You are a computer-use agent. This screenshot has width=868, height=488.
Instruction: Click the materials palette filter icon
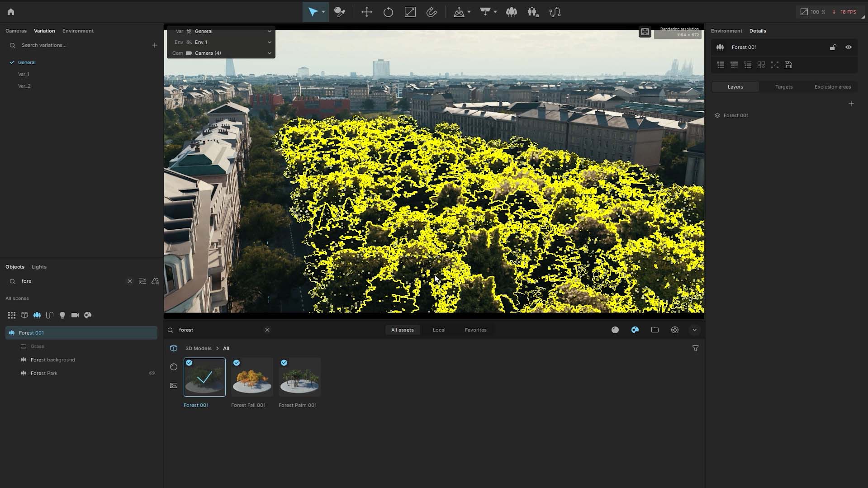pyautogui.click(x=88, y=315)
